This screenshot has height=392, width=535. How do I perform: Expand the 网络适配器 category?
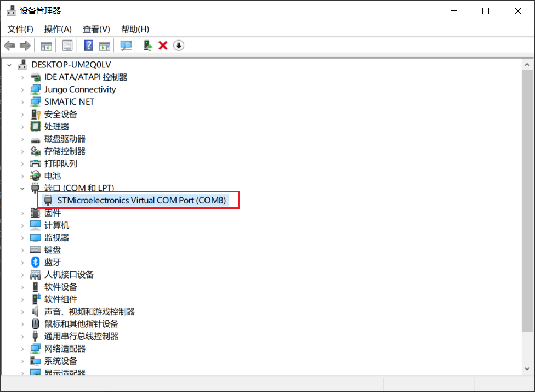click(22, 349)
